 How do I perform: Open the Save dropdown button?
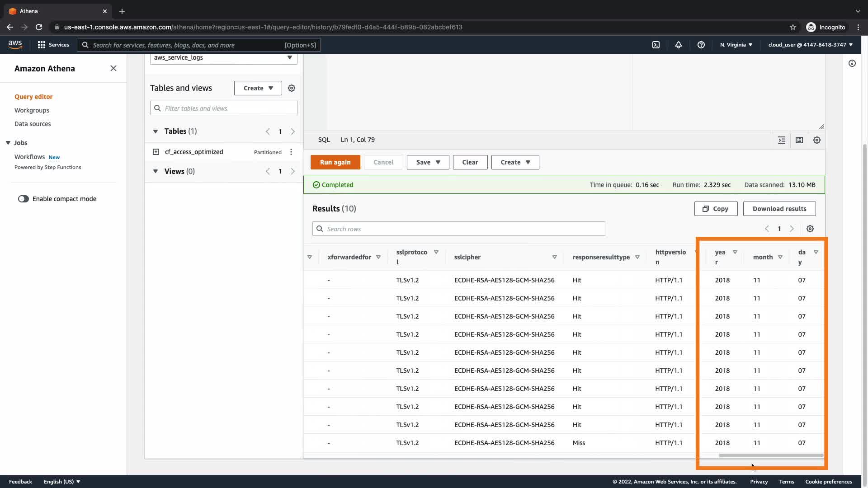pyautogui.click(x=428, y=162)
